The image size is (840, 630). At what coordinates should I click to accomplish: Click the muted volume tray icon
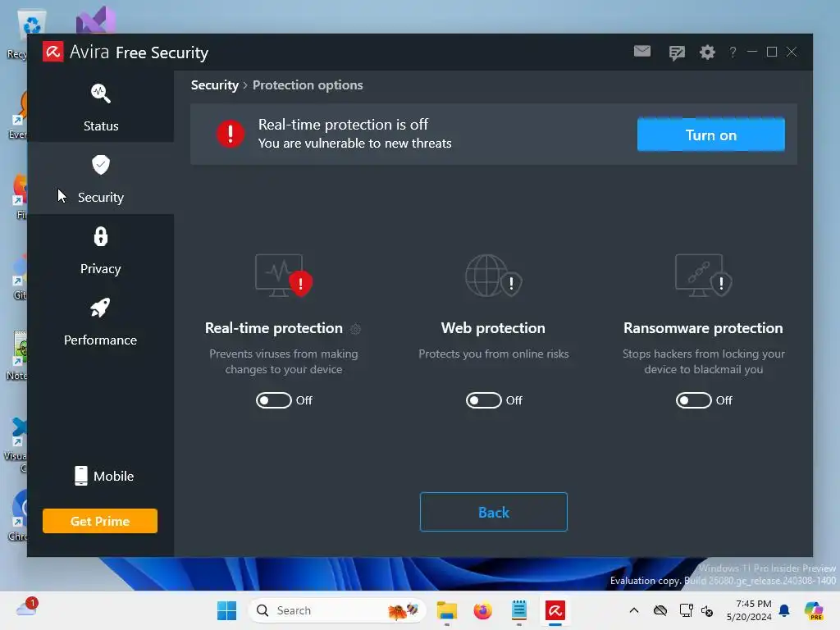coord(708,610)
